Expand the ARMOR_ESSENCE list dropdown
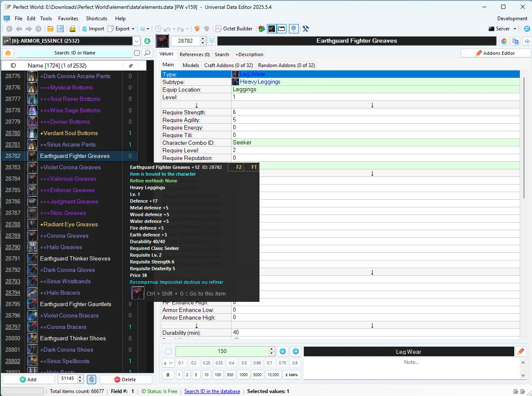The width and height of the screenshot is (532, 396). click(x=136, y=41)
